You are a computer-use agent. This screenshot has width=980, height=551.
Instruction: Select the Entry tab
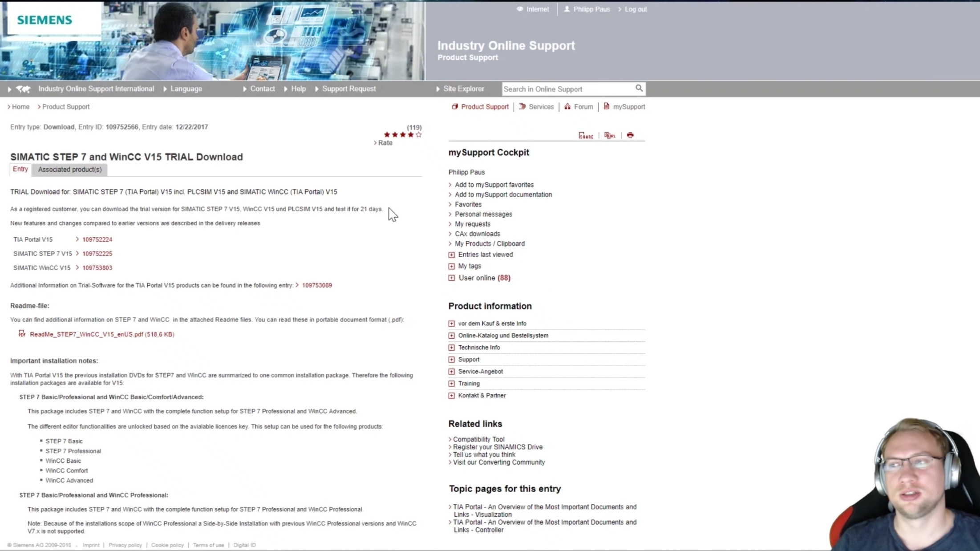(x=20, y=169)
